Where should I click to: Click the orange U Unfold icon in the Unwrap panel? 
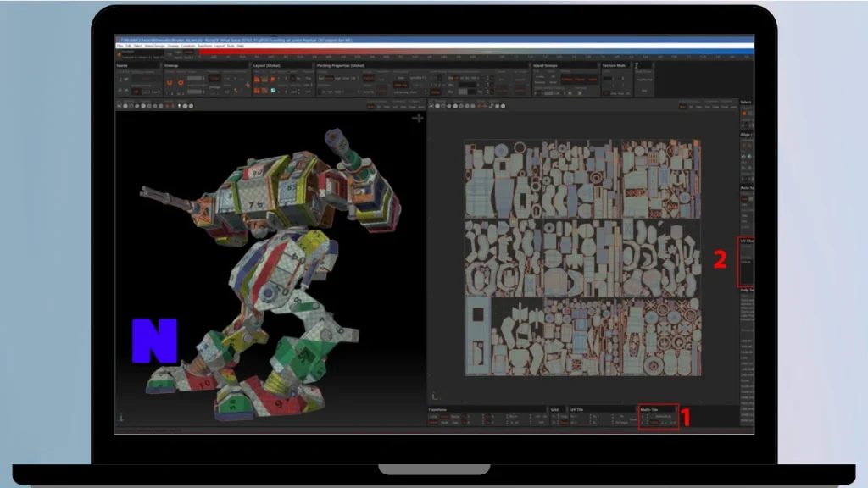tap(170, 82)
